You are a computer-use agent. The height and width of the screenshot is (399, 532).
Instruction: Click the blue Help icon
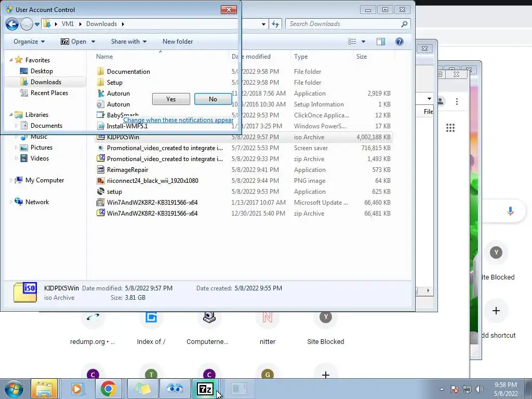tap(400, 42)
